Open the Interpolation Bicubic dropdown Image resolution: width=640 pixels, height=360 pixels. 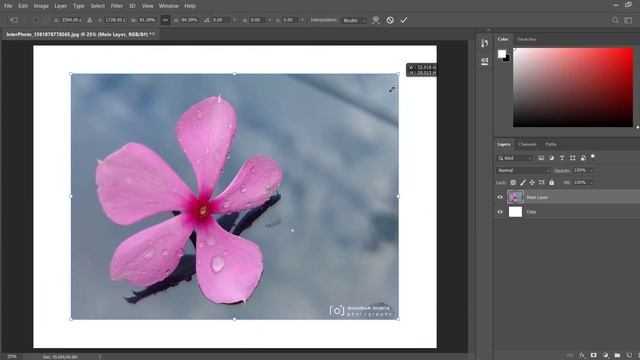pos(354,20)
